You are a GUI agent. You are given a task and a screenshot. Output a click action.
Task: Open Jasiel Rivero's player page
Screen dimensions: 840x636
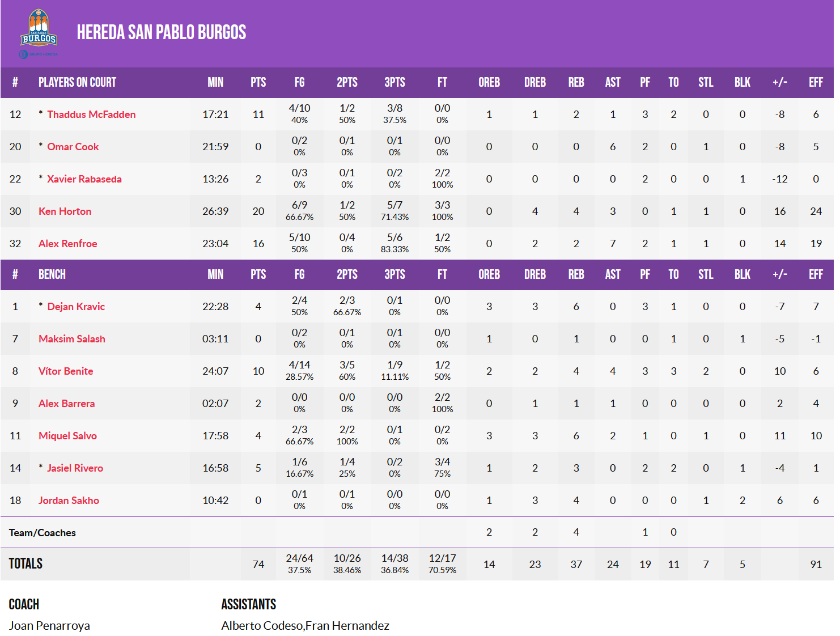pos(75,468)
